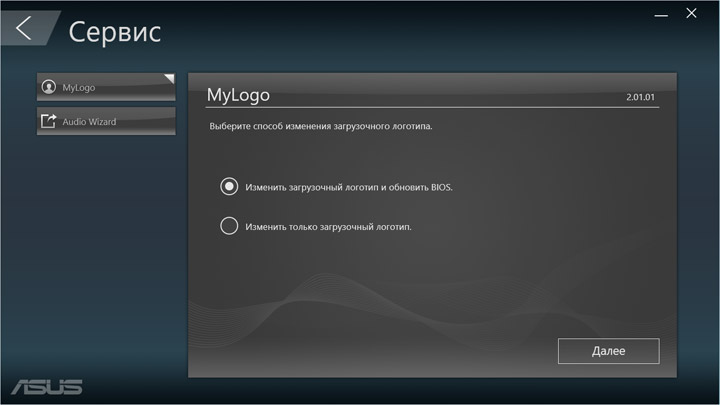Click the MyLogo profile icon
720x405 pixels.
point(49,87)
